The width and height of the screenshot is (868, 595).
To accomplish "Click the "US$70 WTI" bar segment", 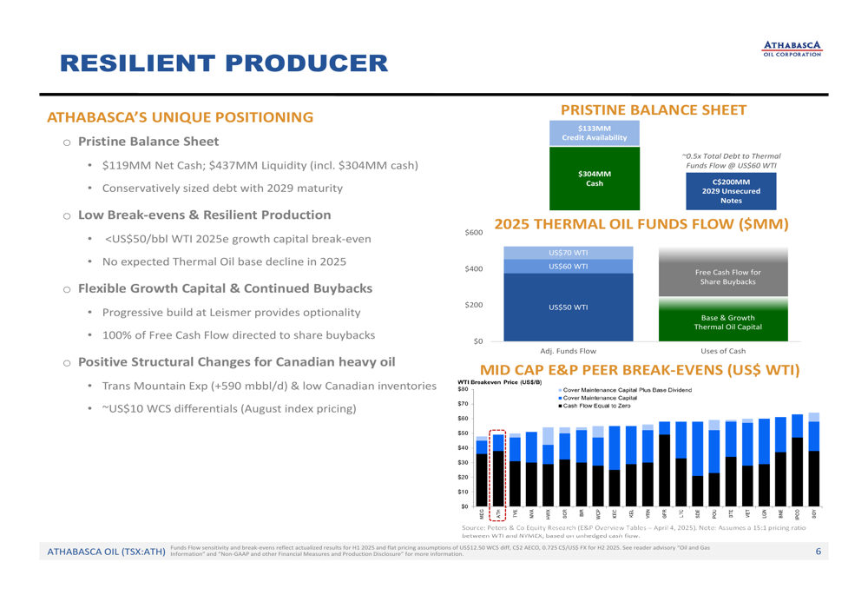I will 569,253.
